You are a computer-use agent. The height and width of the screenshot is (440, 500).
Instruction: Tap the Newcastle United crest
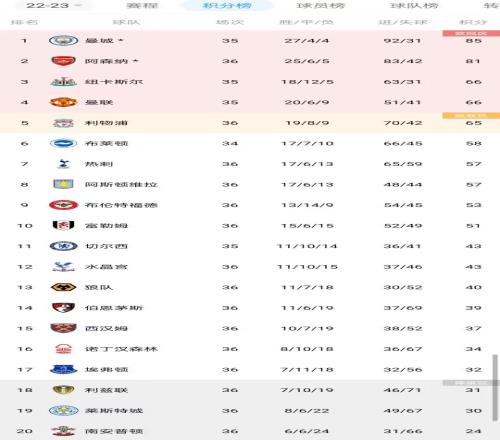(63, 82)
